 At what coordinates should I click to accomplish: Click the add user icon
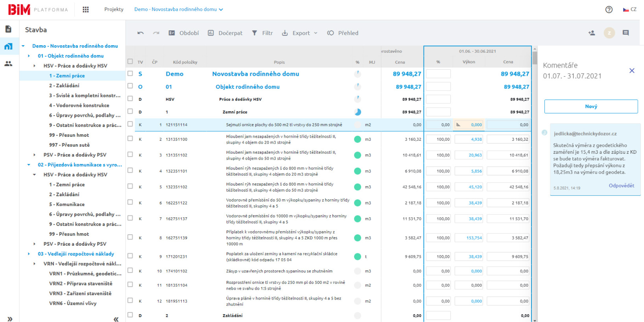(x=591, y=33)
